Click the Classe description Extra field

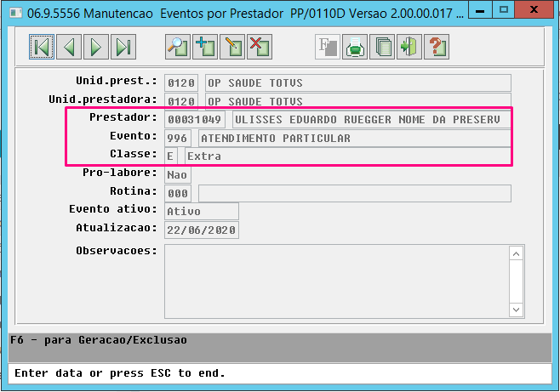[x=348, y=156]
